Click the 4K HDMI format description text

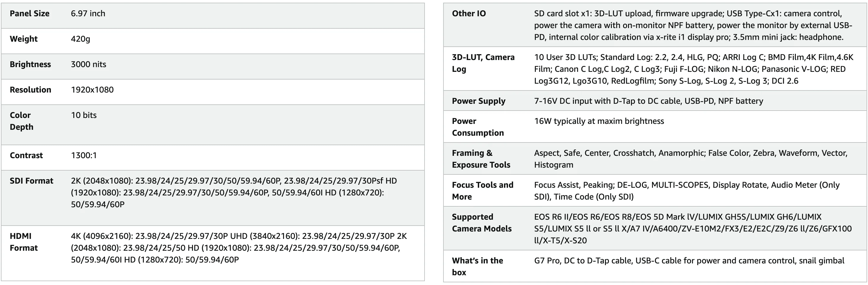coord(239,248)
